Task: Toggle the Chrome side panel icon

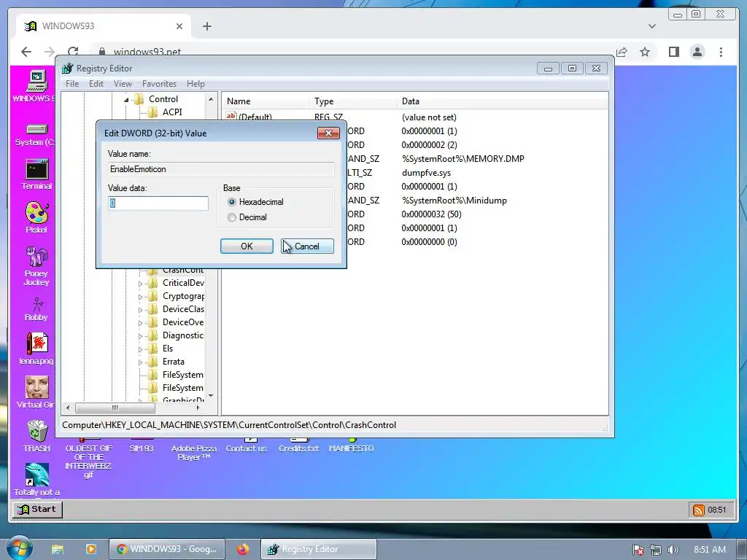Action: click(x=673, y=52)
